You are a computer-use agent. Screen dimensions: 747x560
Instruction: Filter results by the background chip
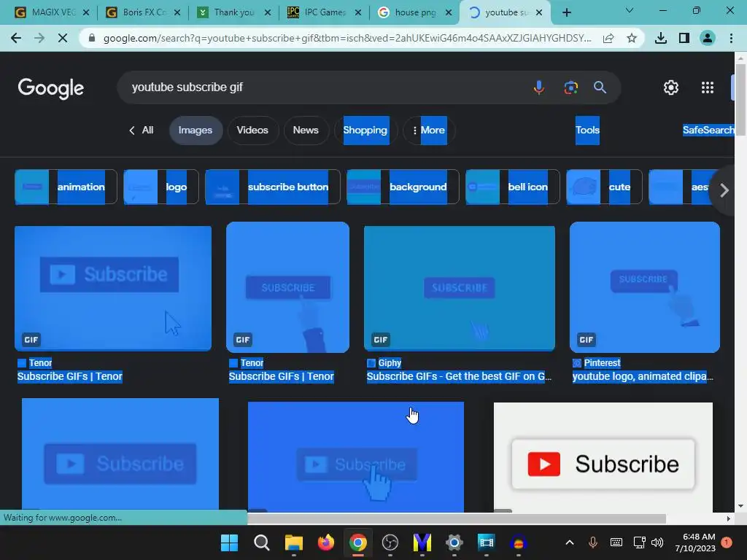coord(403,187)
